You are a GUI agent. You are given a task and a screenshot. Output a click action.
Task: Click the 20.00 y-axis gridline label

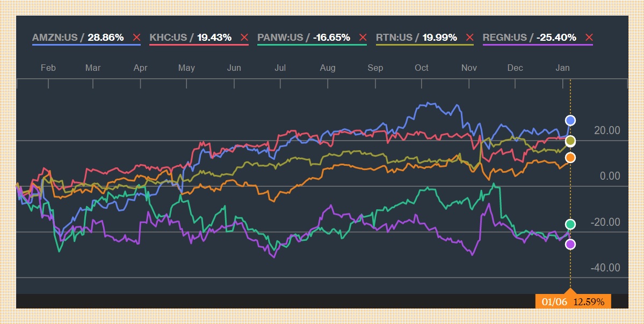[606, 130]
